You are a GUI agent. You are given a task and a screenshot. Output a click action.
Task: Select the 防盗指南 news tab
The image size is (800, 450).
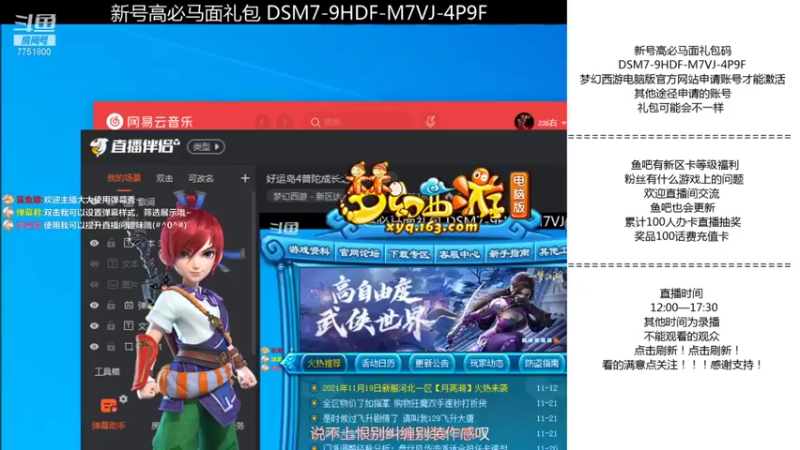click(x=542, y=363)
